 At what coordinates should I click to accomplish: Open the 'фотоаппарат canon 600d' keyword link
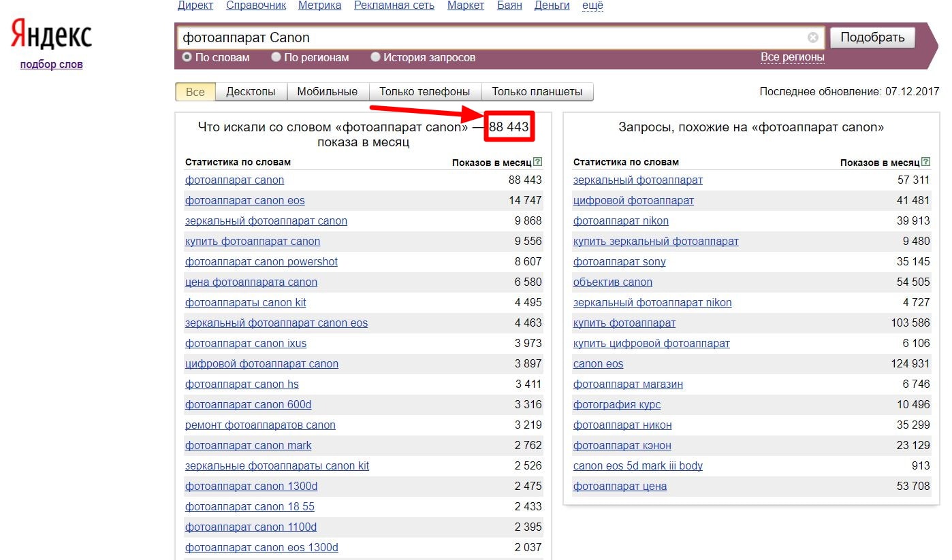[x=248, y=405]
